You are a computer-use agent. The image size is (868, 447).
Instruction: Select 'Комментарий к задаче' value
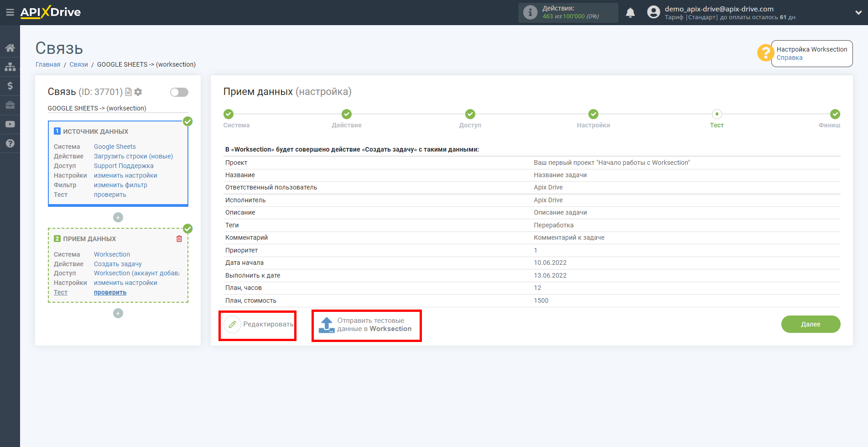569,237
